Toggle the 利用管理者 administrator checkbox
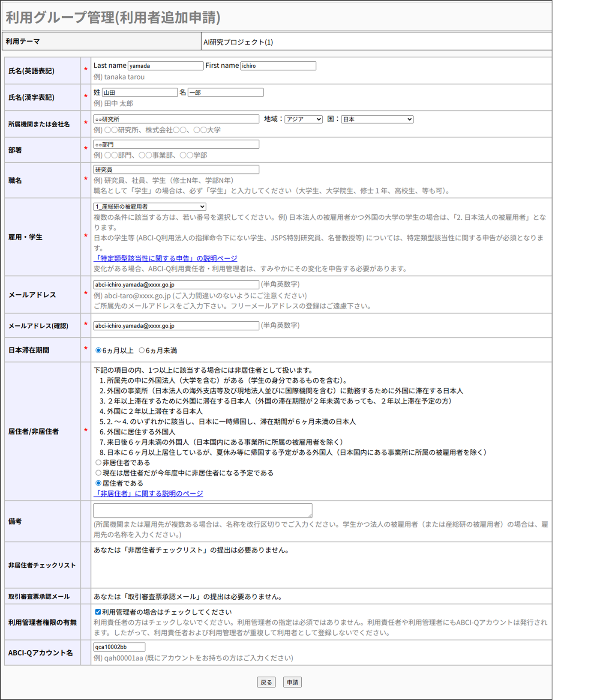The image size is (591, 700). (98, 612)
